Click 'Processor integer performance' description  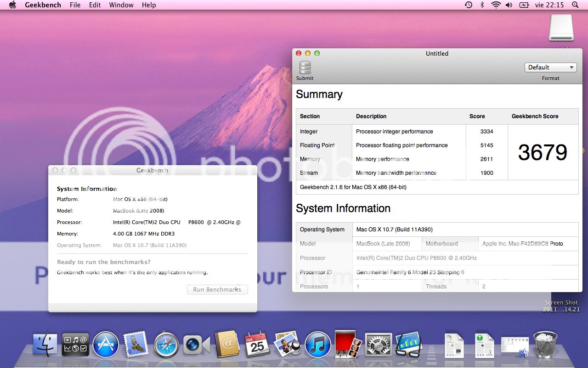click(x=395, y=132)
